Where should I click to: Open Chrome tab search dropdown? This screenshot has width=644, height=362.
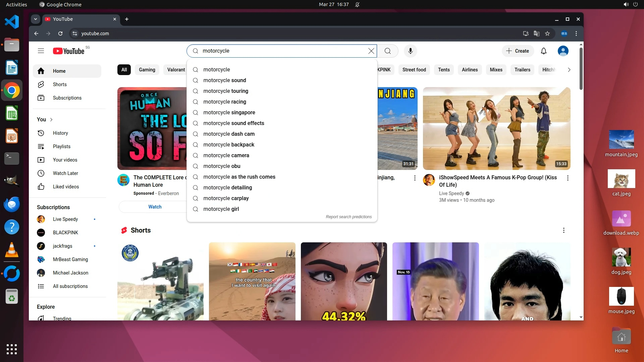pyautogui.click(x=35, y=19)
